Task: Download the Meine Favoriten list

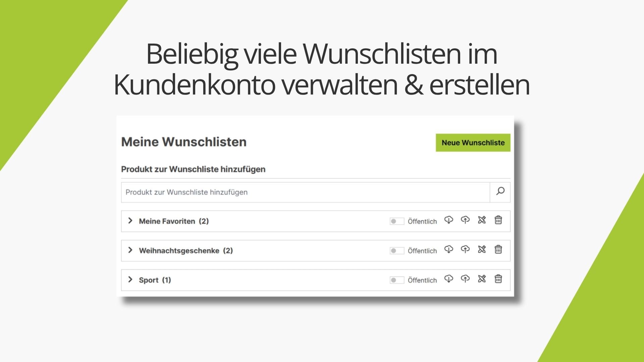Action: [449, 220]
